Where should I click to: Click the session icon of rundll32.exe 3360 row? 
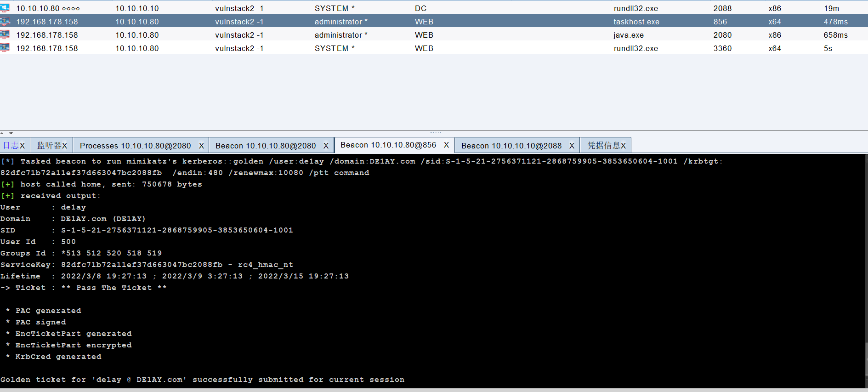pyautogui.click(x=5, y=48)
